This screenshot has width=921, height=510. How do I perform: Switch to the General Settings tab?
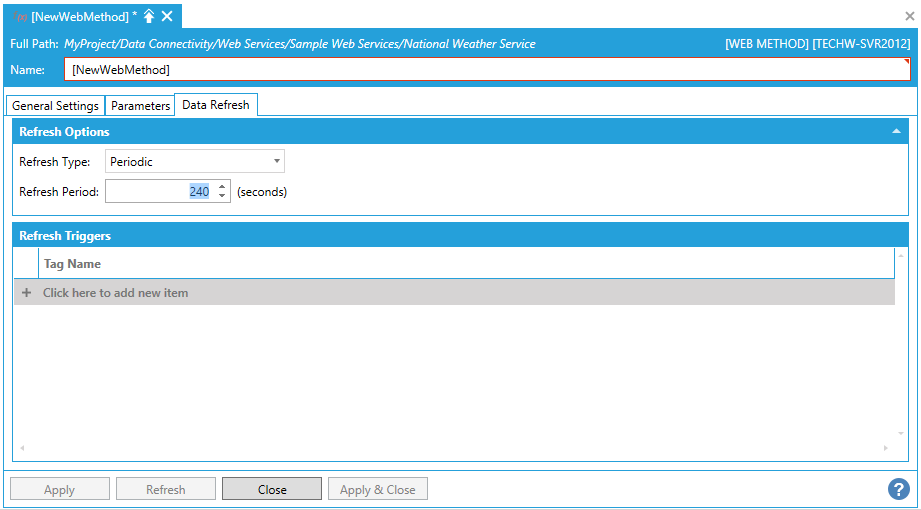pos(55,106)
